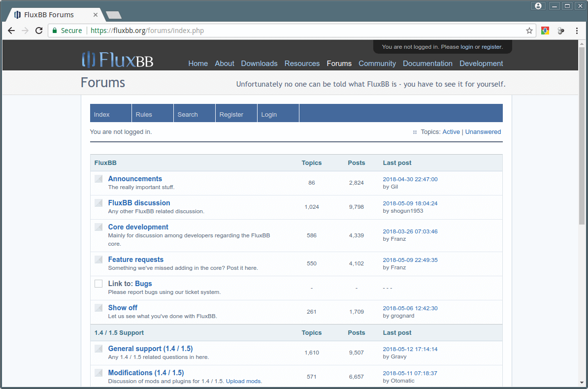The height and width of the screenshot is (389, 588).
Task: Go back with the browser back arrow
Action: click(x=11, y=31)
